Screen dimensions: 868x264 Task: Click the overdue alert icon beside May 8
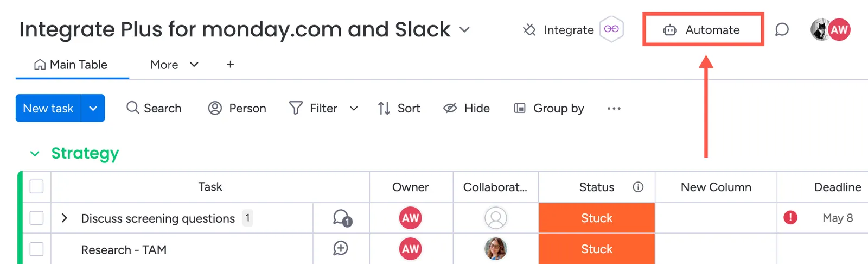coord(790,218)
